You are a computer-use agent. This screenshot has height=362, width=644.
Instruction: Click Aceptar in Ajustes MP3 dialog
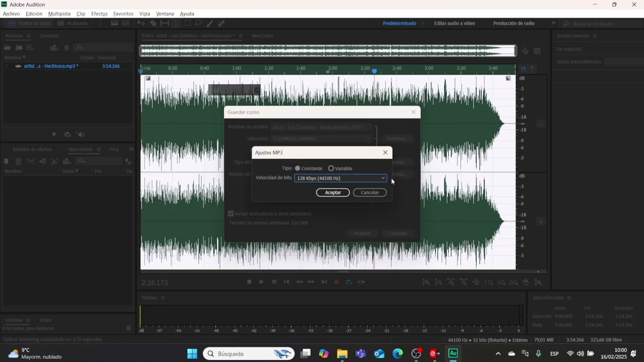point(333,193)
